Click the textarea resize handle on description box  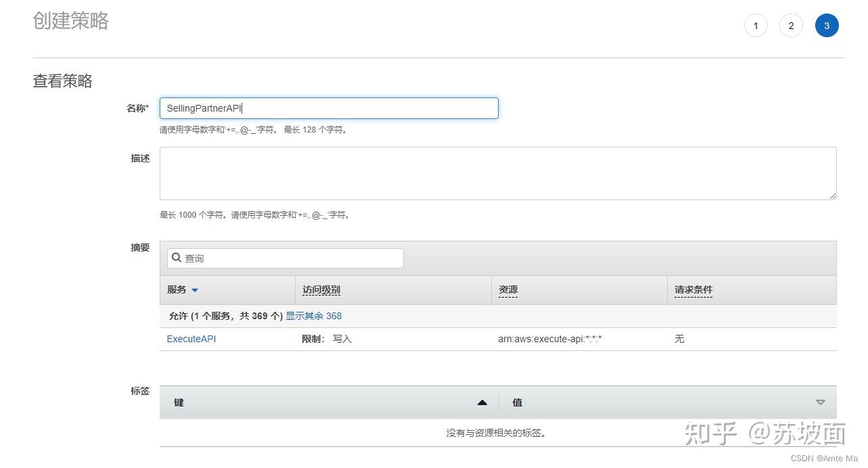click(x=833, y=197)
